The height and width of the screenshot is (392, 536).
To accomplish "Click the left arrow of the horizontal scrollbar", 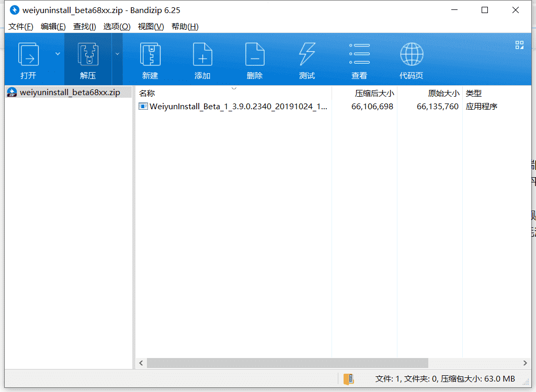I will [141, 363].
